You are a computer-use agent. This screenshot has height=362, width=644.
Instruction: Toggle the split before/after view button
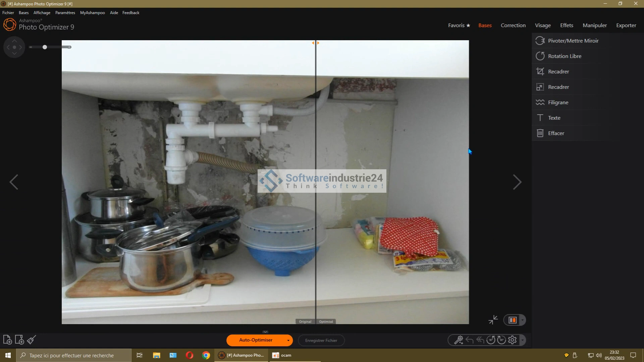click(x=513, y=320)
